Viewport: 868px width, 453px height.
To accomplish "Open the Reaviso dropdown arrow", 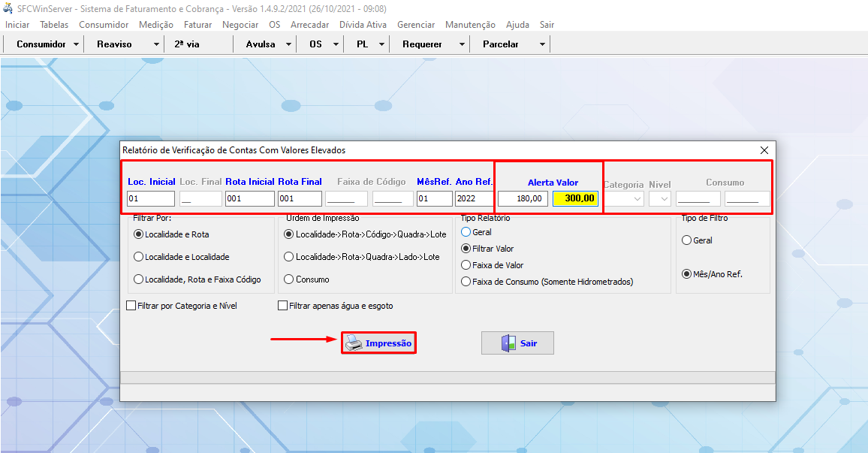I will 156,44.
